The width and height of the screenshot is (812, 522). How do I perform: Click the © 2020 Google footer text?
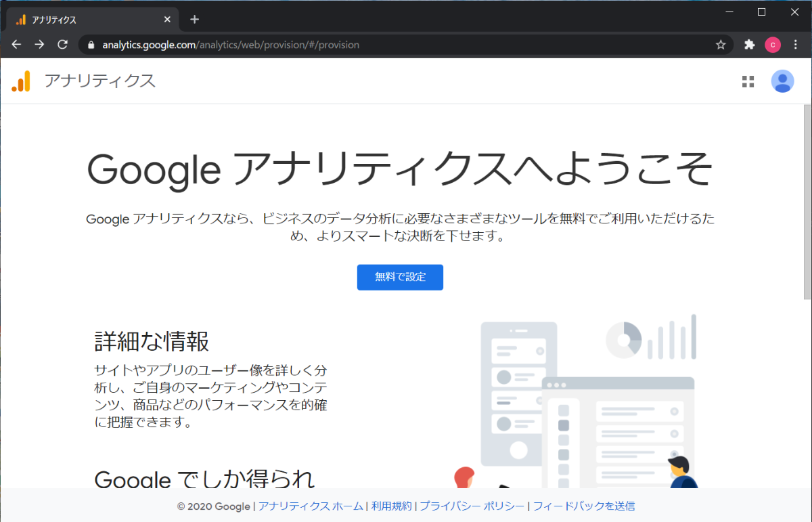point(214,506)
